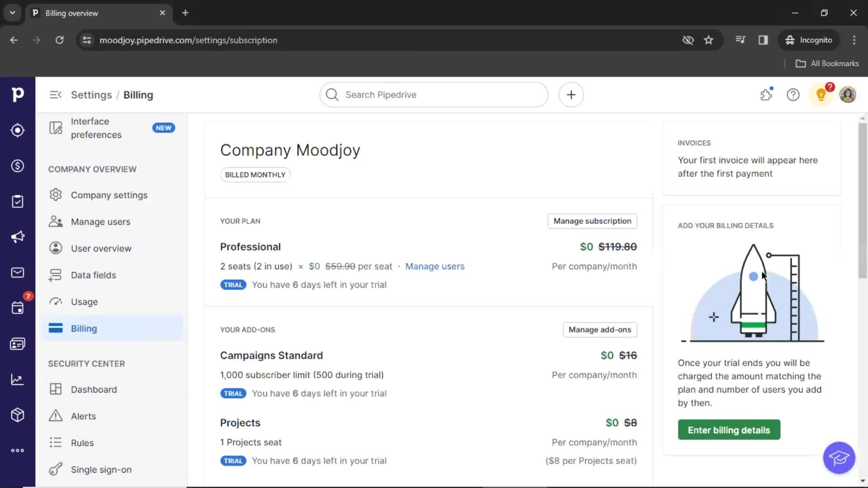This screenshot has width=868, height=488.
Task: Open Data fields settings
Action: point(112,275)
